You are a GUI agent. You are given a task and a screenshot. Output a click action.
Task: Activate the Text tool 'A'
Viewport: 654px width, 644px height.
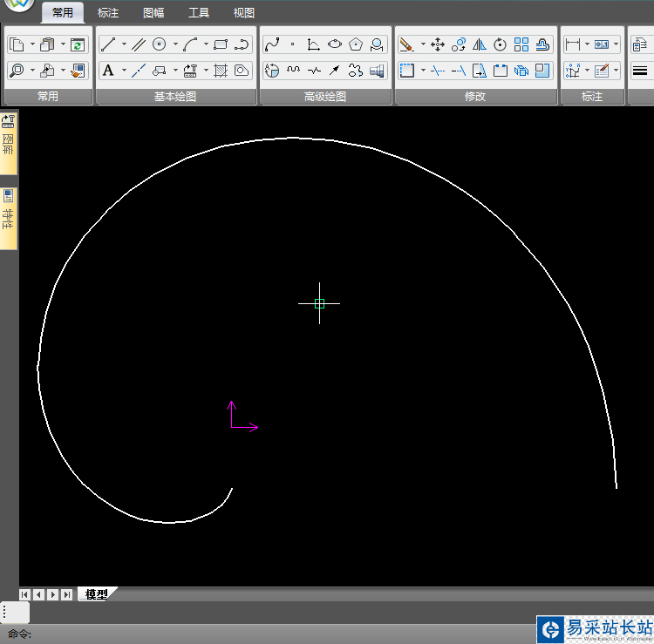[x=108, y=71]
